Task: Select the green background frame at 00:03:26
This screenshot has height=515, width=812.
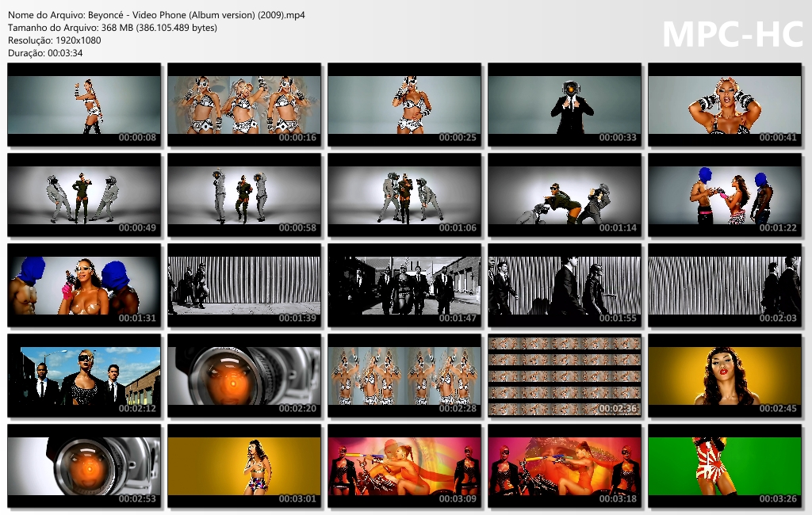Action: pyautogui.click(x=725, y=467)
